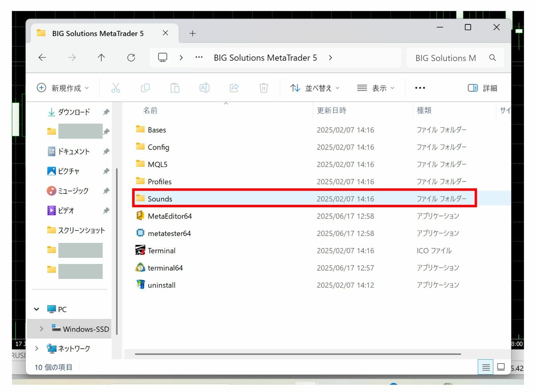Click the MetaEditor64 application icon
Viewport: 537px width, 392px height.
tap(140, 216)
